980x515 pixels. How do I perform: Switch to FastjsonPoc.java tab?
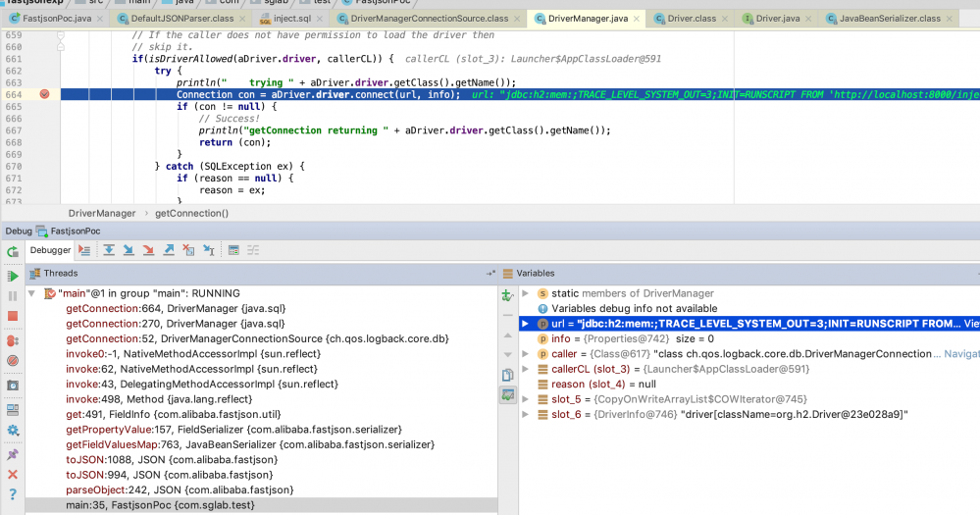click(x=56, y=19)
